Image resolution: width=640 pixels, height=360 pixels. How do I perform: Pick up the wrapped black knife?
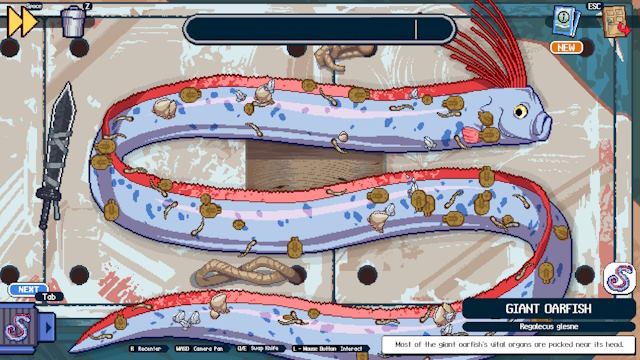click(x=58, y=155)
